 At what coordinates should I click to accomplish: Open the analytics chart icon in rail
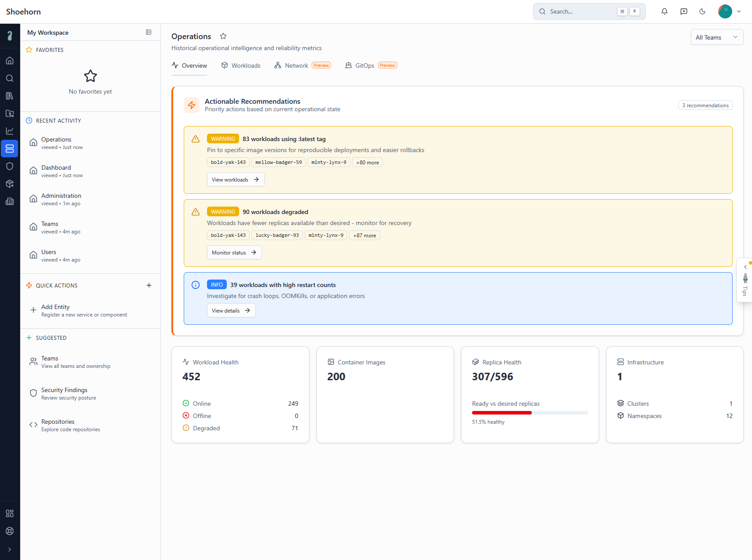pos(10,131)
